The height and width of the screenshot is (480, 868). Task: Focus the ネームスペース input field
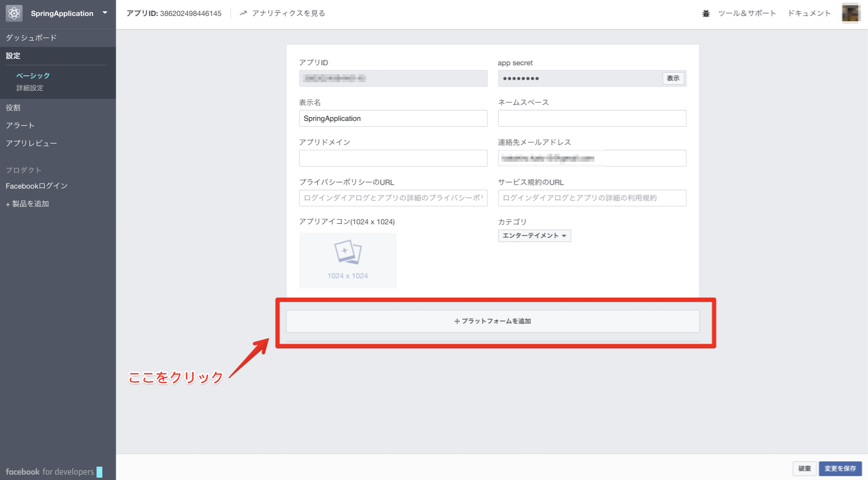coord(592,118)
